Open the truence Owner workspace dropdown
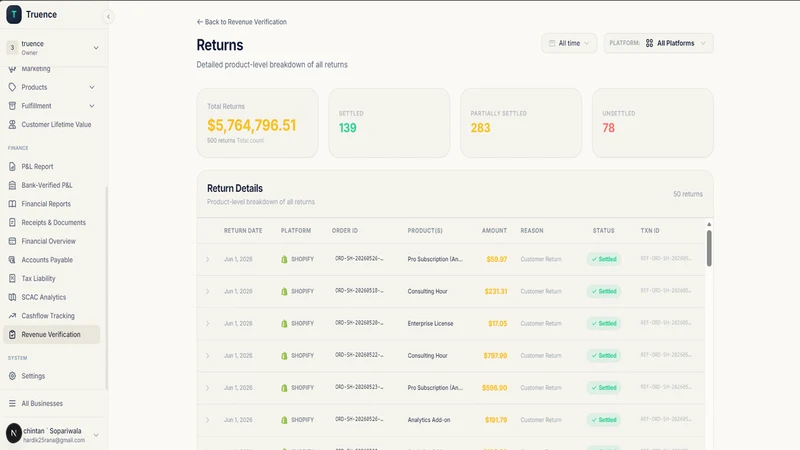The height and width of the screenshot is (450, 800). pos(54,47)
